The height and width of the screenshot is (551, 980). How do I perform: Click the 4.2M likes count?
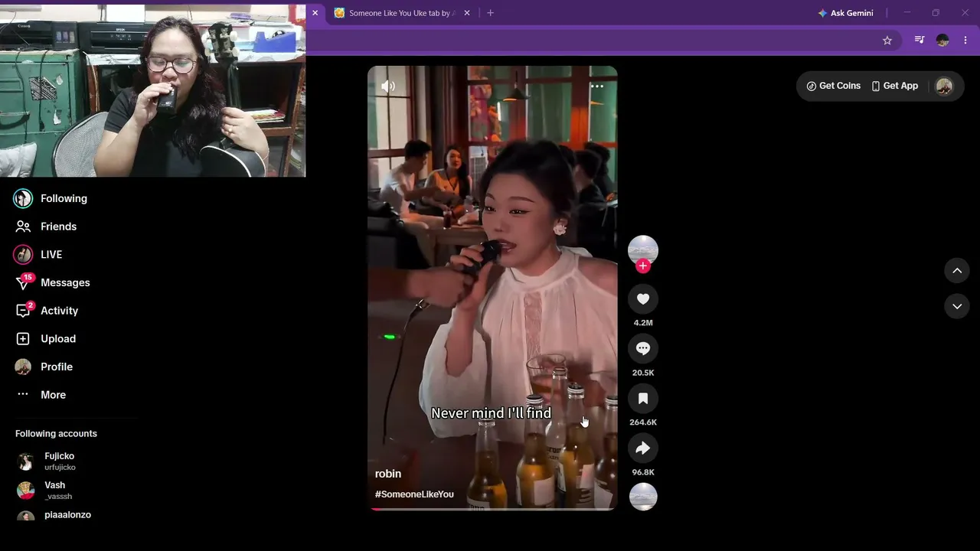point(643,323)
